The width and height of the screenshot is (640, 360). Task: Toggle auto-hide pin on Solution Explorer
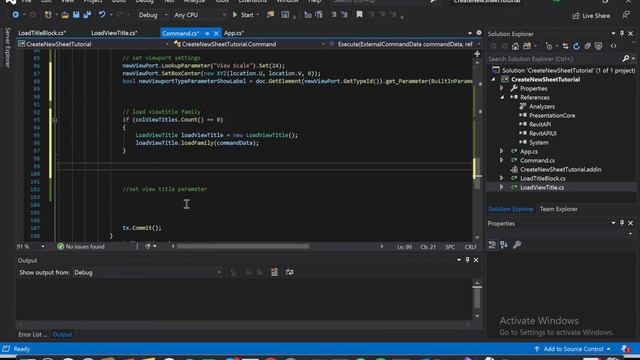[x=622, y=33]
